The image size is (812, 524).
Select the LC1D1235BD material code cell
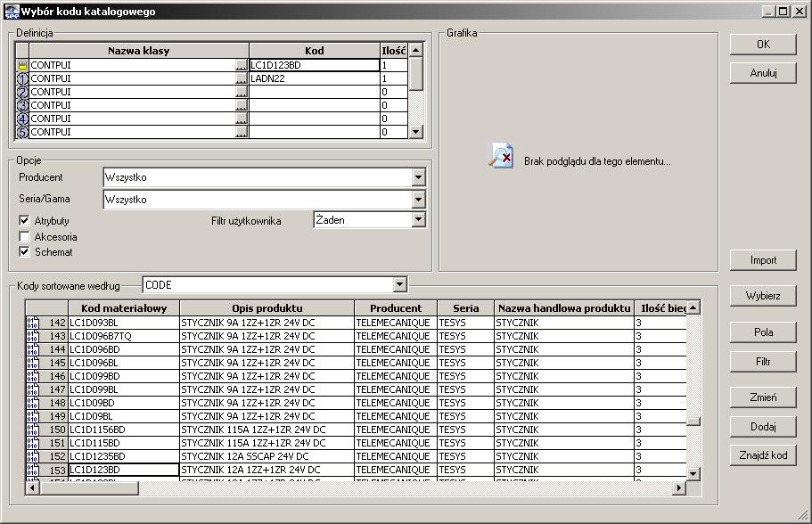point(124,457)
